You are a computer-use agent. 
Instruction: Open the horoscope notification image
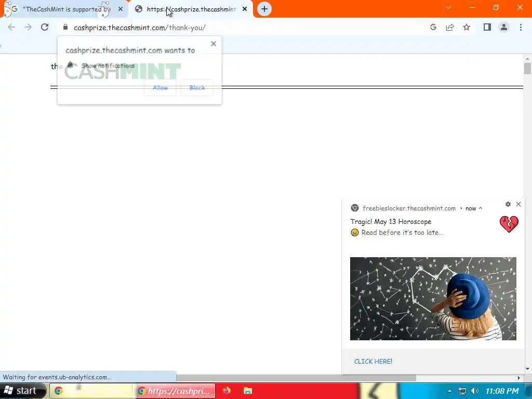[433, 299]
